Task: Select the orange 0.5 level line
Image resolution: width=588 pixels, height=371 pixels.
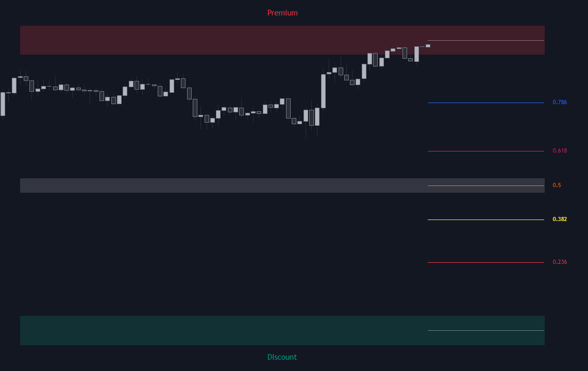Action: pos(485,185)
